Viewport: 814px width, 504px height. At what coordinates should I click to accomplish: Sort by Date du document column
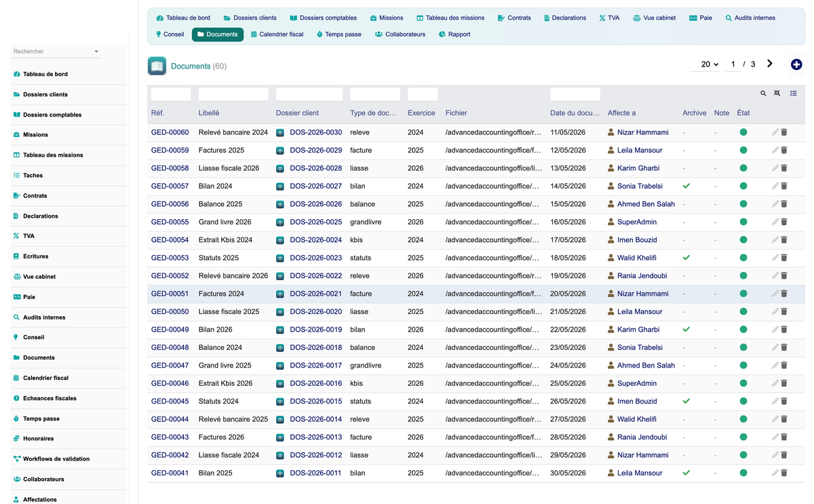tap(575, 113)
